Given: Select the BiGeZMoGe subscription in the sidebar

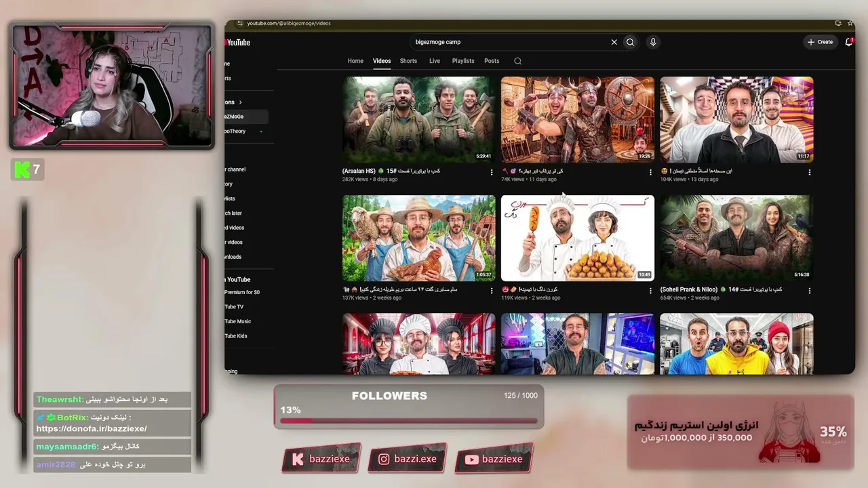Looking at the screenshot, I should click(246, 117).
